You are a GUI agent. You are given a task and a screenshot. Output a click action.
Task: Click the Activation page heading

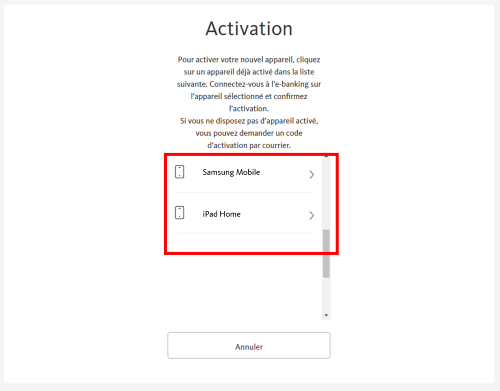[249, 29]
